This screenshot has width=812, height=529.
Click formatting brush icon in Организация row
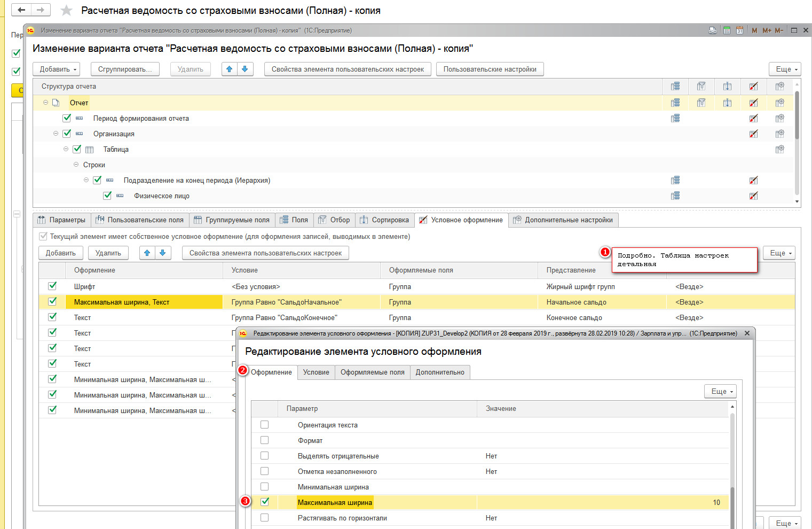point(754,134)
